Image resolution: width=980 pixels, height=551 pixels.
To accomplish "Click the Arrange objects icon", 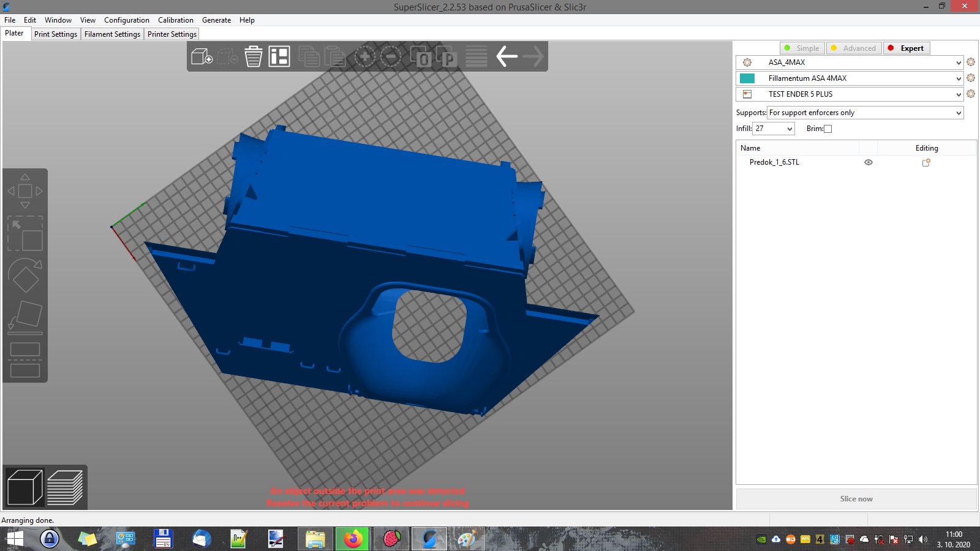I will (x=279, y=56).
